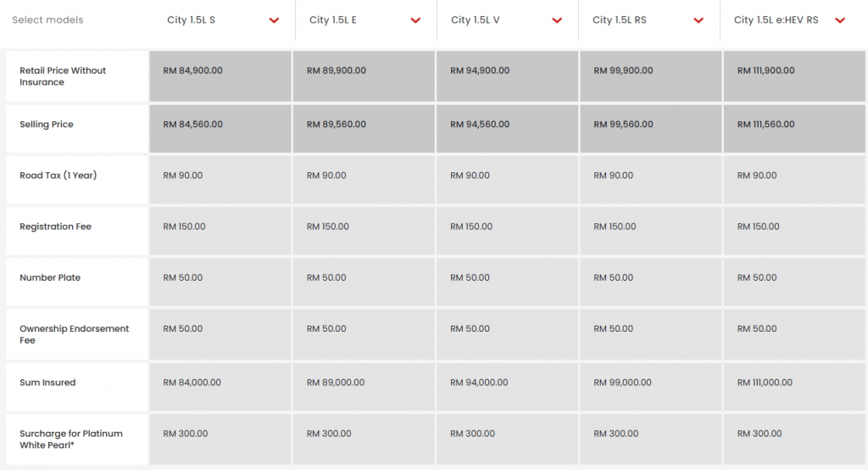Click the red chevron beside e:HEV RS
Image resolution: width=868 pixels, height=470 pixels.
(x=840, y=21)
